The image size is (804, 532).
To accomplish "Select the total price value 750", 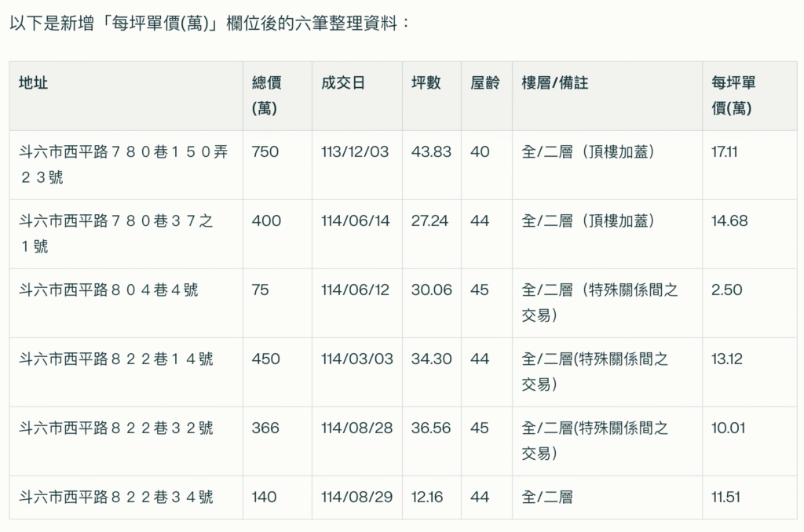I will (x=261, y=153).
